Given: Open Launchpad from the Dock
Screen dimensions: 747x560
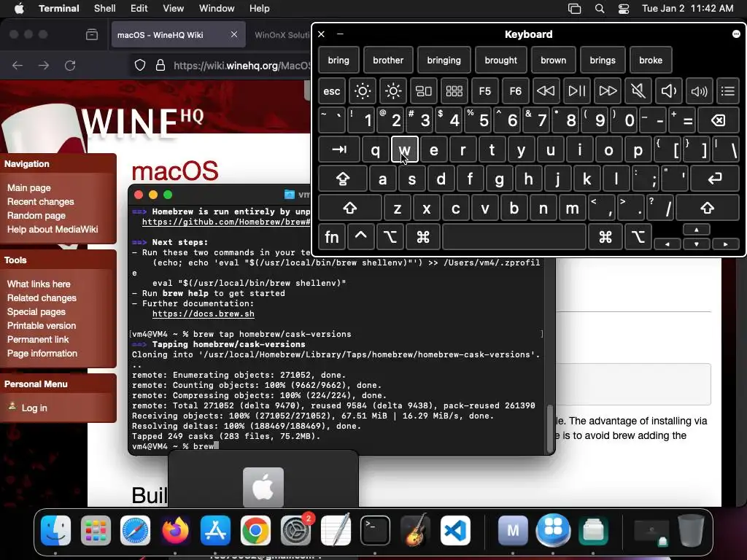Looking at the screenshot, I should coord(96,530).
